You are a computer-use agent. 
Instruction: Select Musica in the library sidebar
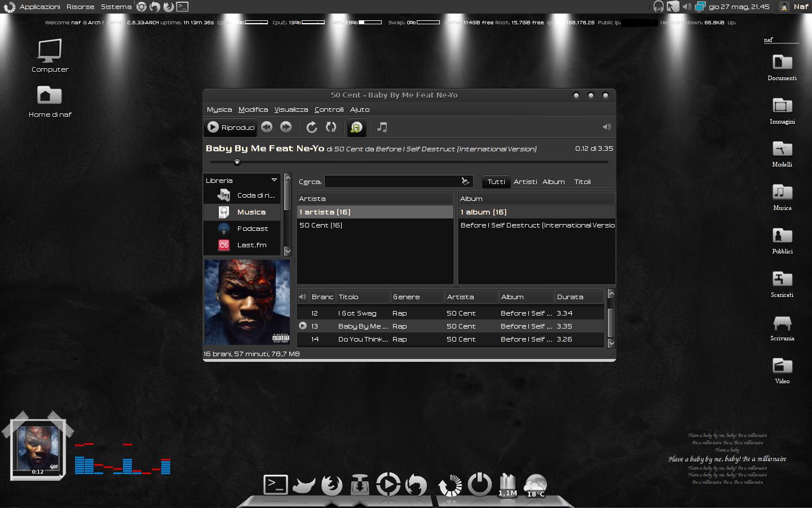point(242,212)
